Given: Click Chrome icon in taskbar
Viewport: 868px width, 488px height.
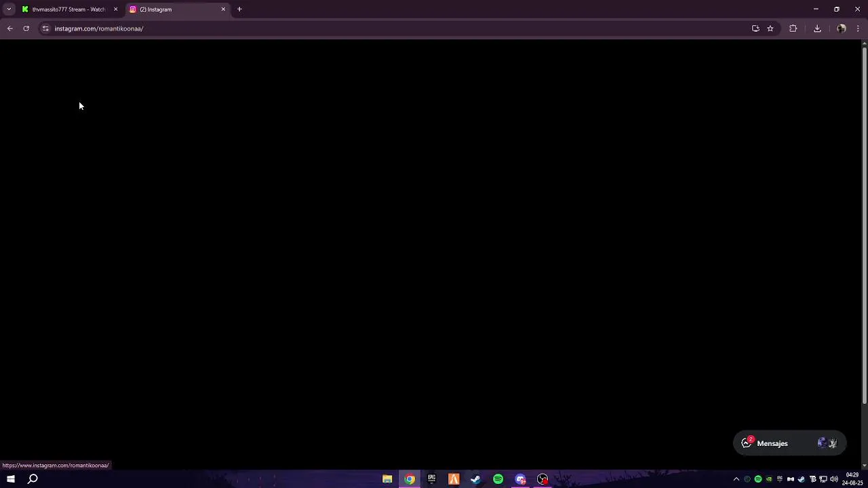Looking at the screenshot, I should point(410,479).
